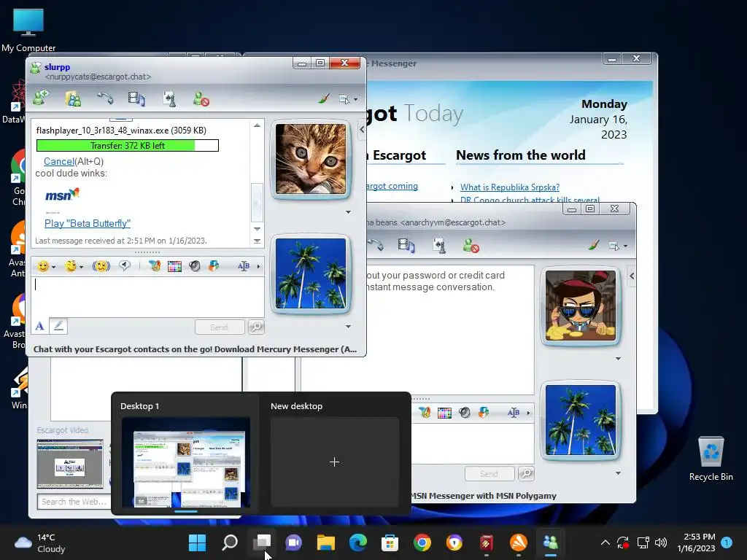Open search magnifier in anarchyvm chat

coord(526,473)
